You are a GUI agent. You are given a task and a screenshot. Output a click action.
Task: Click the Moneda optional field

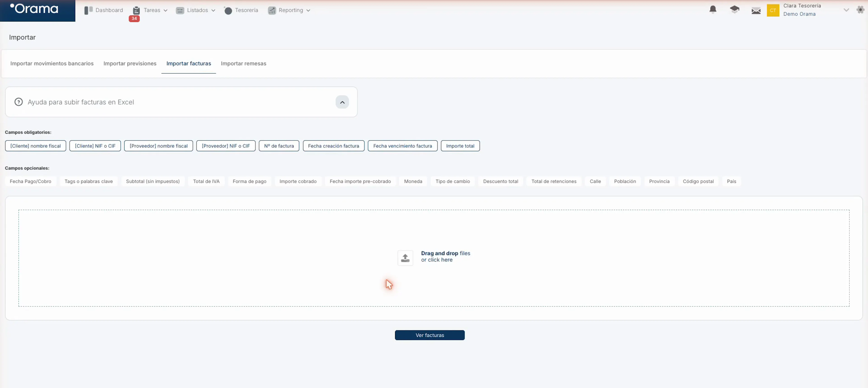coord(413,181)
